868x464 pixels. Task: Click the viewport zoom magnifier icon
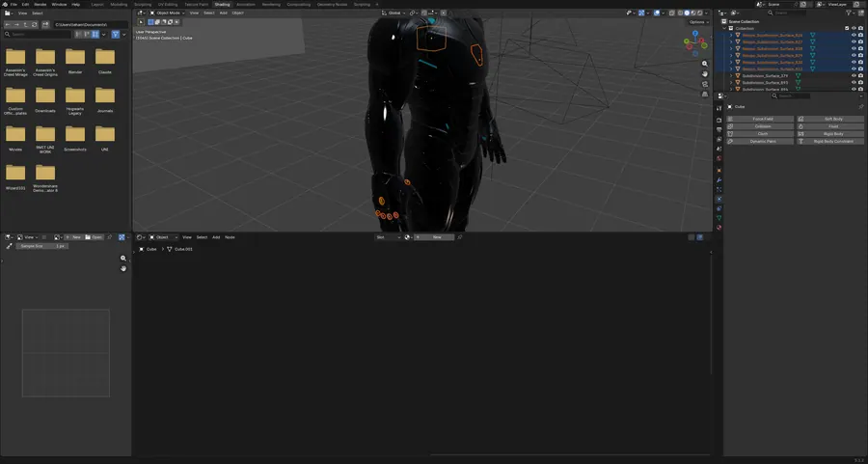pyautogui.click(x=705, y=64)
